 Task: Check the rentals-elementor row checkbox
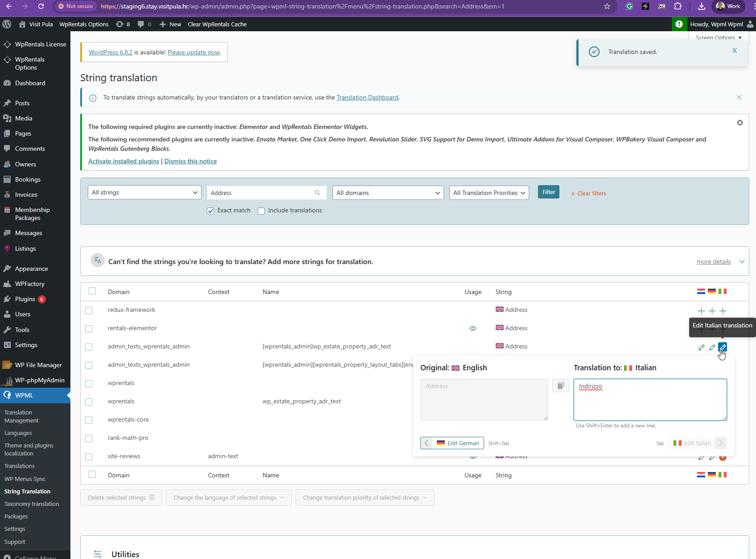click(x=89, y=329)
